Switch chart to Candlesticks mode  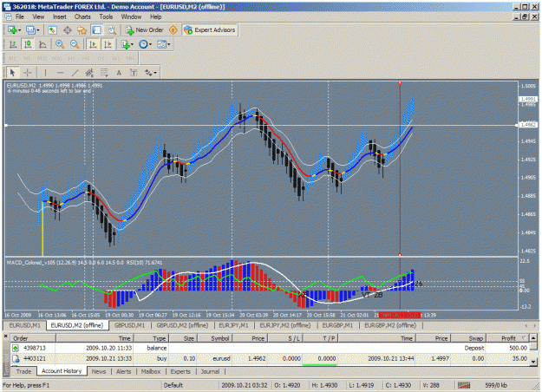click(28, 44)
